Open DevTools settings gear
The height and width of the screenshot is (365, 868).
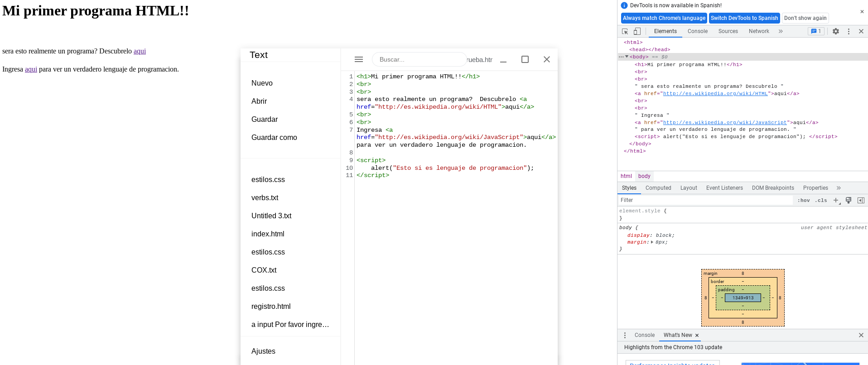click(836, 31)
